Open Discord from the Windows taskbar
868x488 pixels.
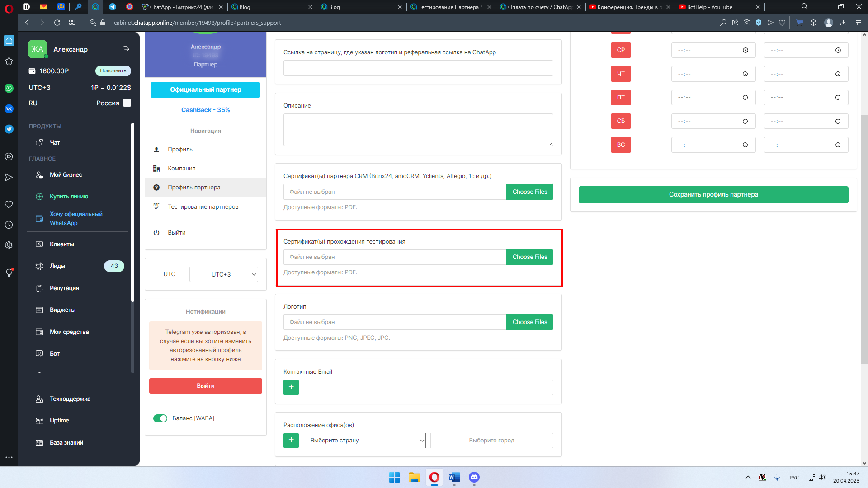click(x=474, y=477)
